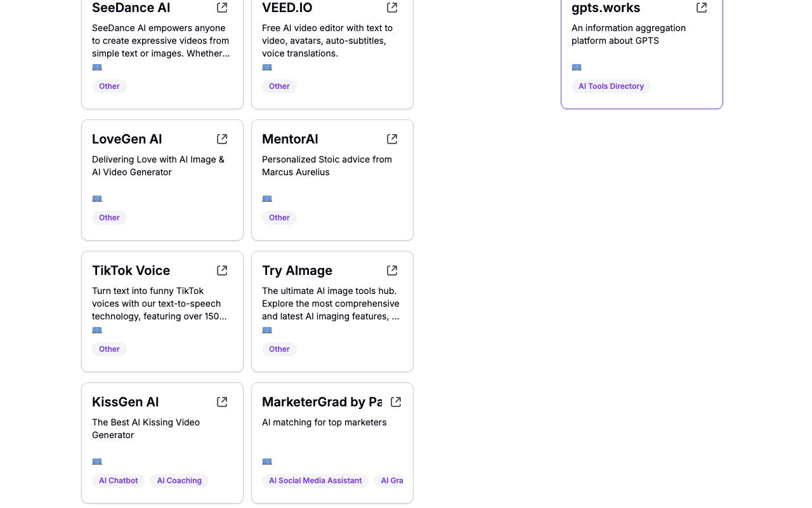The image size is (812, 508).
Task: Open KissGen AI external link icon
Action: (x=222, y=402)
